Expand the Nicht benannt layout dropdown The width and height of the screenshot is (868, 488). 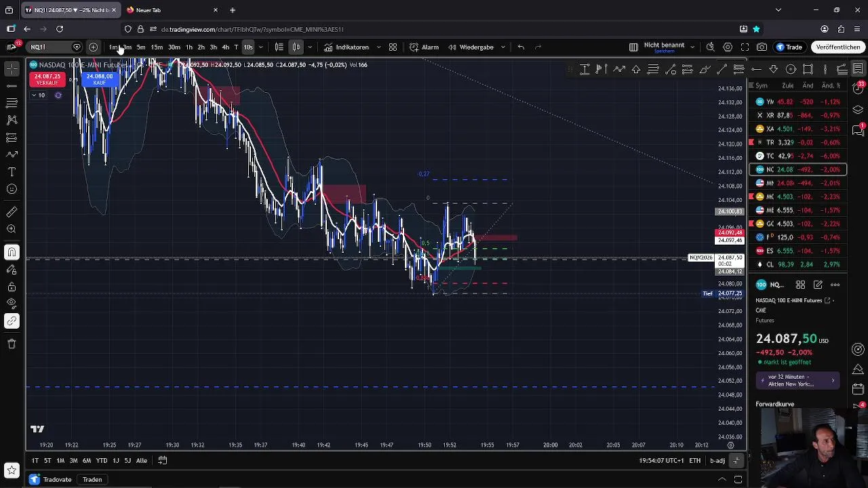(x=692, y=47)
